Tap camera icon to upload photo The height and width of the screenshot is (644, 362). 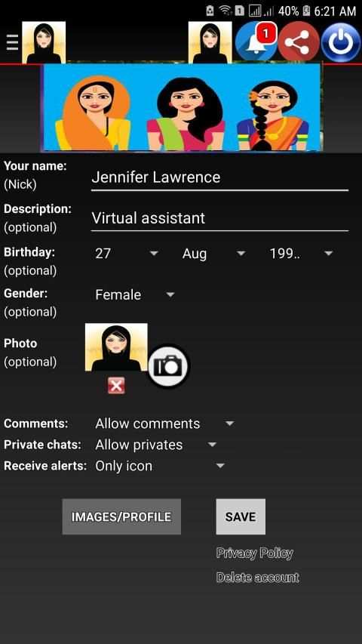(x=168, y=365)
